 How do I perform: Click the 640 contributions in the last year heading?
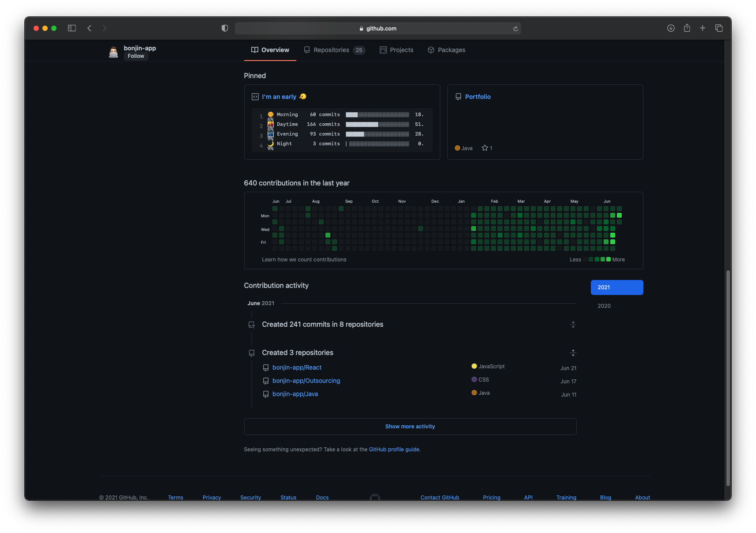pos(297,183)
